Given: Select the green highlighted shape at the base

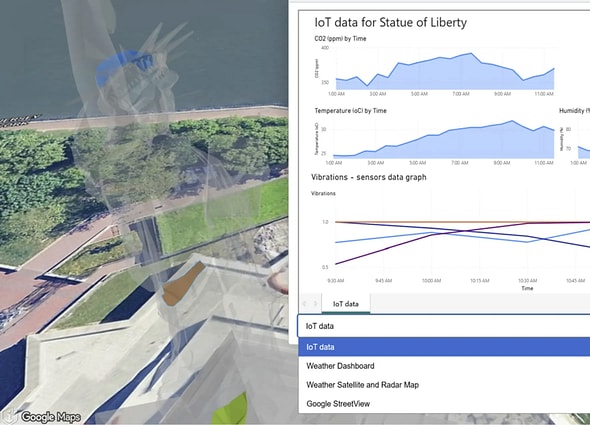Looking at the screenshot, I should (x=230, y=410).
